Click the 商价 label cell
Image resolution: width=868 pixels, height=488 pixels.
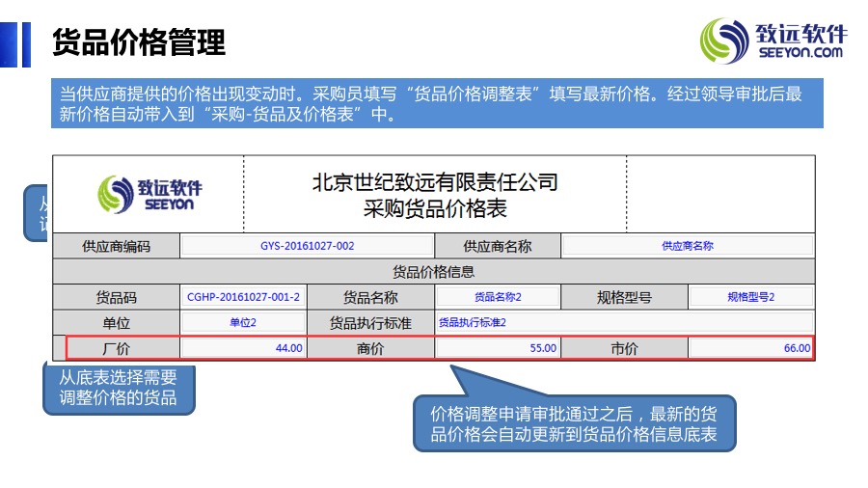click(370, 348)
